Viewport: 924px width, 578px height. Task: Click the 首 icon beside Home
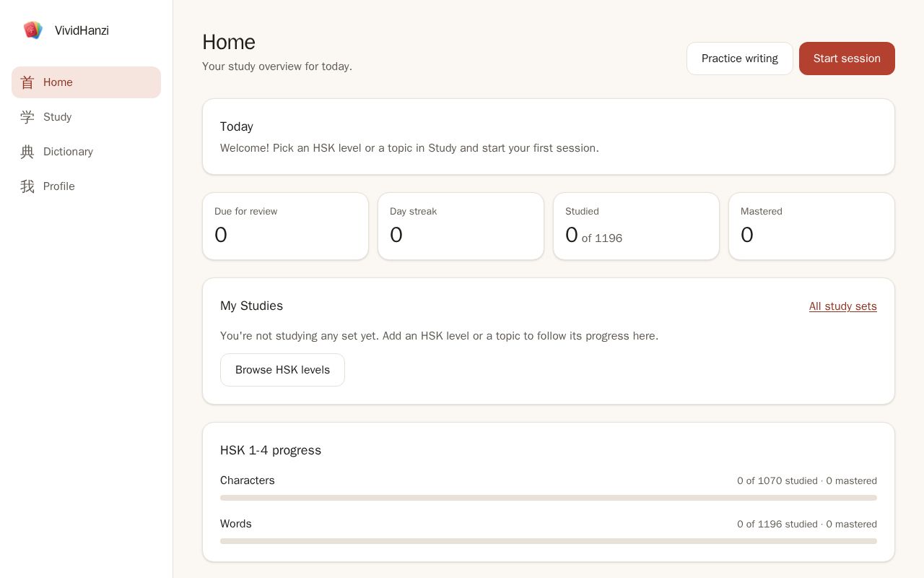pyautogui.click(x=27, y=82)
